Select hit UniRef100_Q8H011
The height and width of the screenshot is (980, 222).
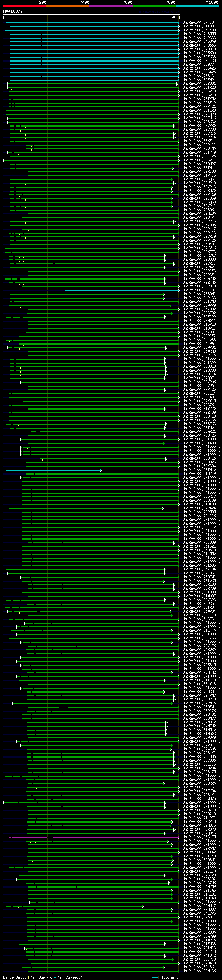click(199, 321)
